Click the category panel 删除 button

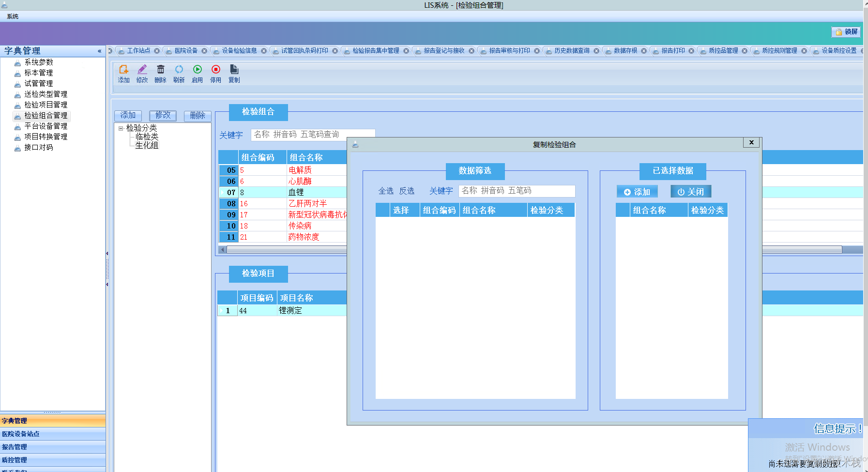pyautogui.click(x=198, y=116)
